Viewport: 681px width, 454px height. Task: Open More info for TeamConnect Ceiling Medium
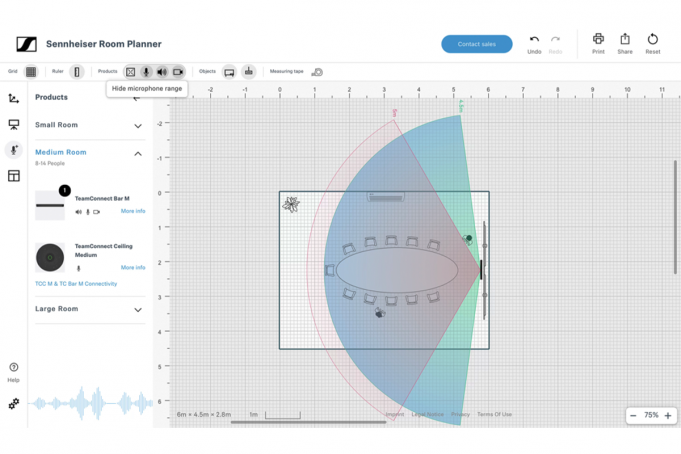(x=133, y=268)
